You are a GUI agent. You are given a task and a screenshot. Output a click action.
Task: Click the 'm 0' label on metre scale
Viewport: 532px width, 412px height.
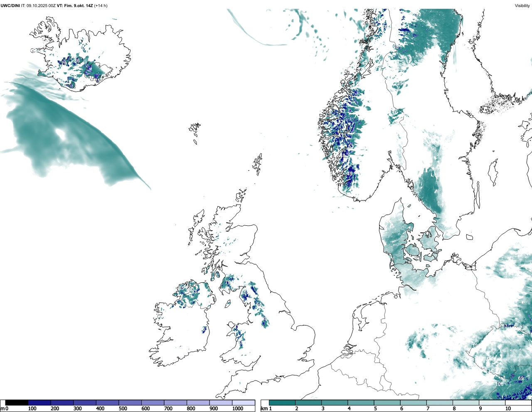[x=5, y=409]
